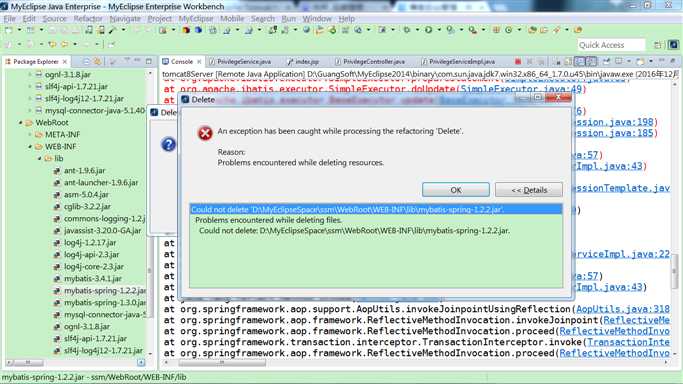The image size is (683, 384).
Task: Open the Refactor menu
Action: click(x=88, y=19)
